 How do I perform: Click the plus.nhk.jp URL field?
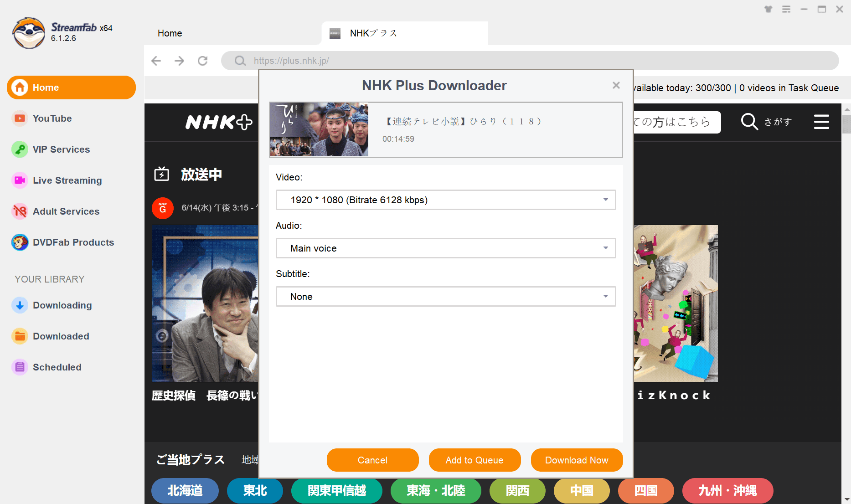click(x=530, y=61)
